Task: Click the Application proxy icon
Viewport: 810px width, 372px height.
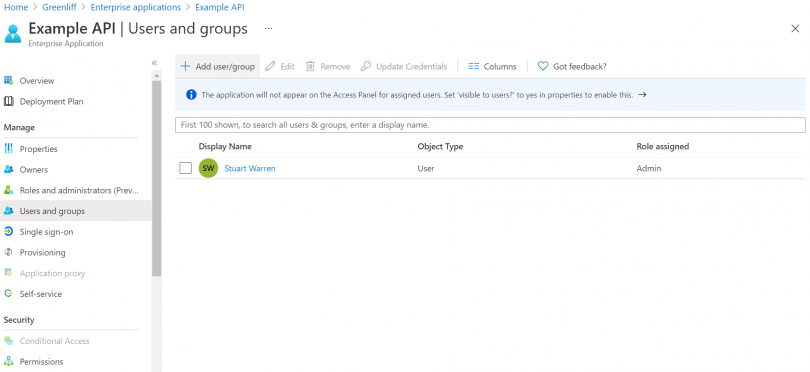Action: point(8,273)
